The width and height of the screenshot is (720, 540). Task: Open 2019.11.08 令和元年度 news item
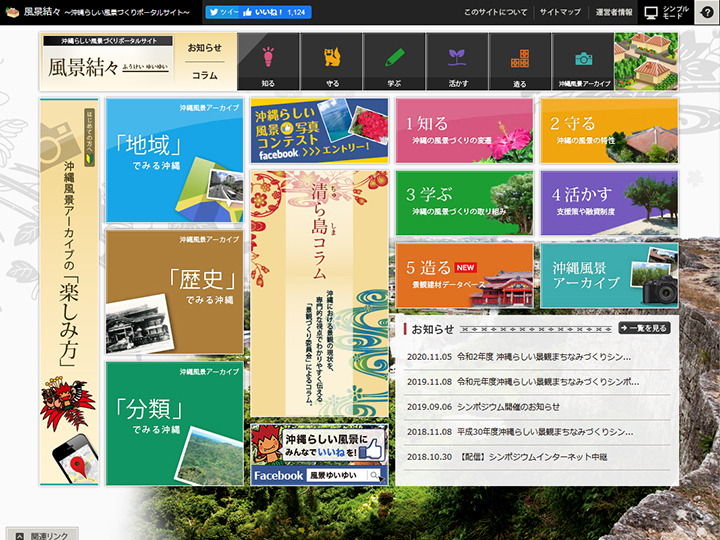pos(537,382)
